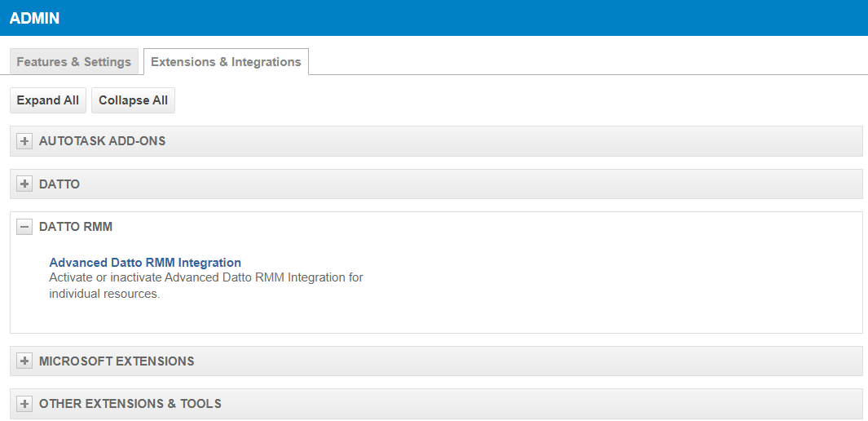Image resolution: width=868 pixels, height=421 pixels.
Task: Collapse Datto RMM minus icon
Action: tap(24, 227)
